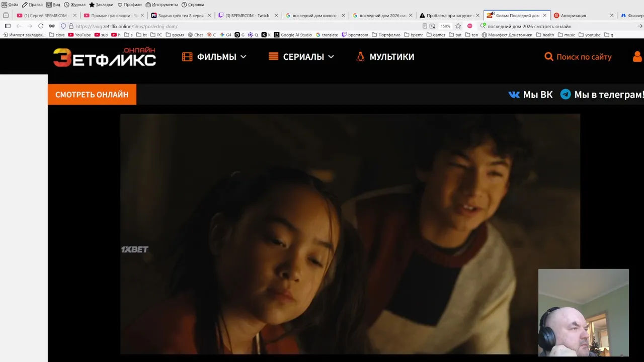Open the ton bookmark folder
The width and height of the screenshot is (644, 362).
tap(471, 35)
